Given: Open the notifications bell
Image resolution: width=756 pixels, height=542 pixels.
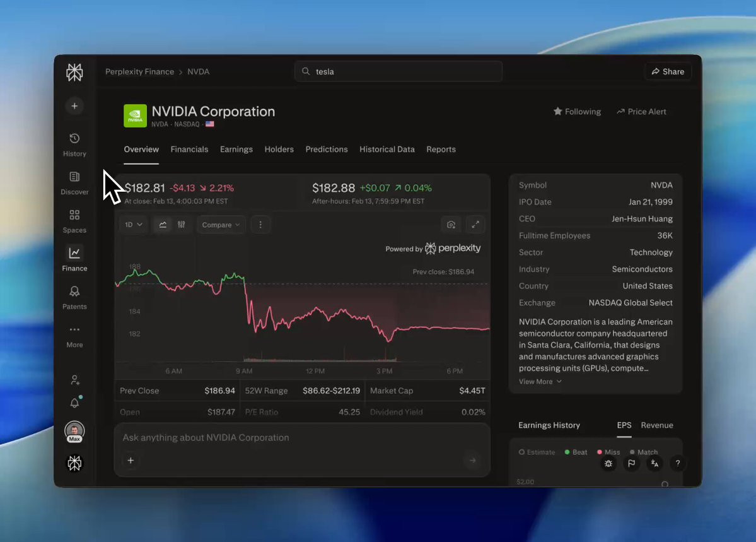Looking at the screenshot, I should tap(75, 403).
